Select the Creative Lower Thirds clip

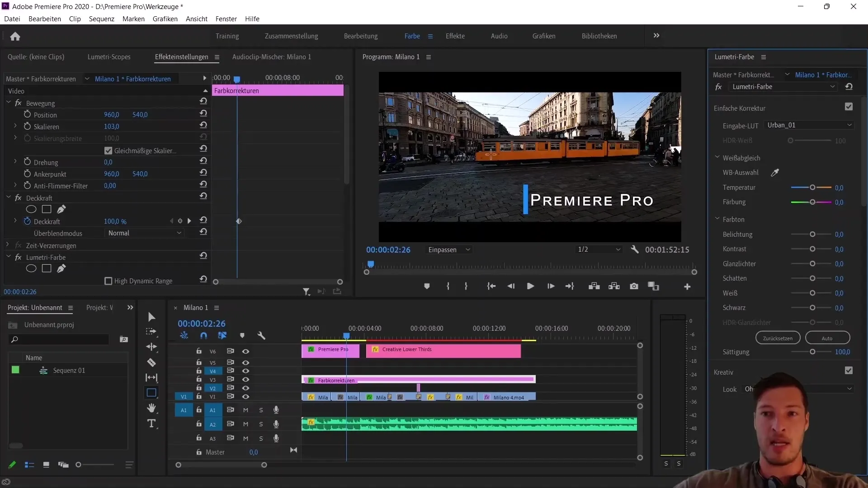point(443,351)
